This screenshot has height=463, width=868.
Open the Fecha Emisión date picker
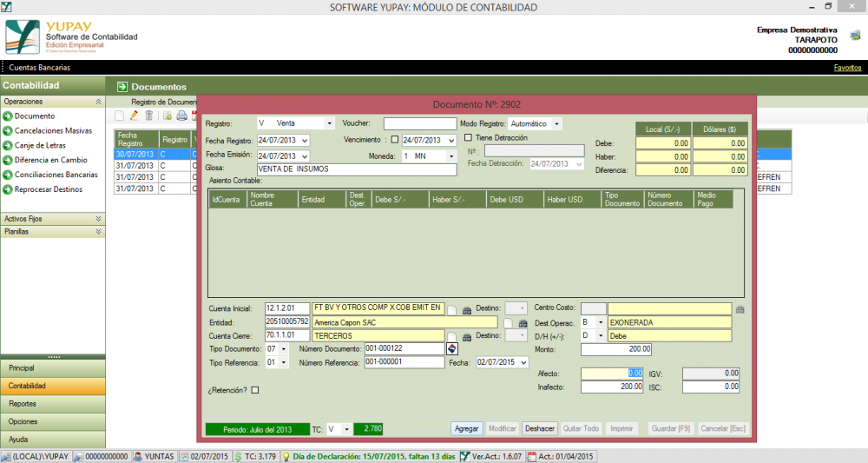(305, 156)
